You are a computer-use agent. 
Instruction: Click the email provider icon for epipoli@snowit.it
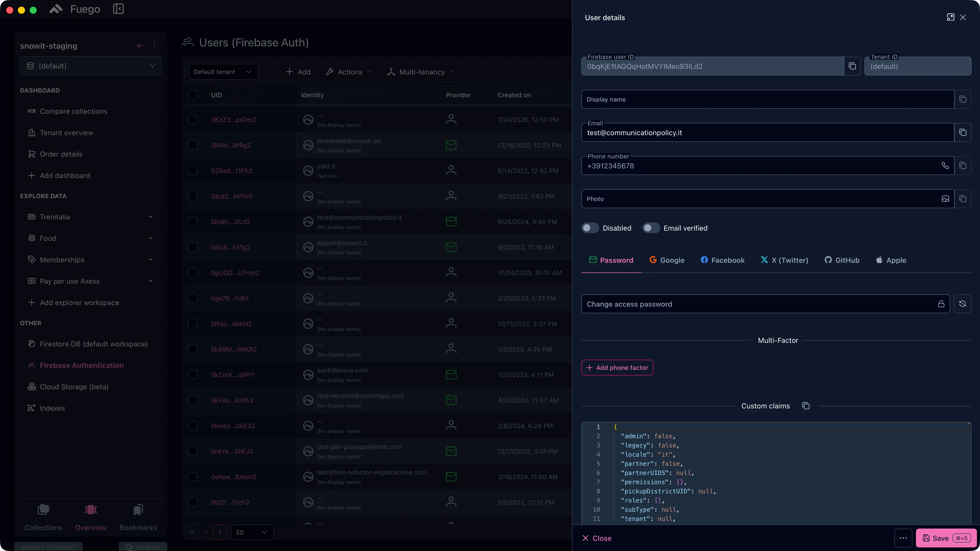click(451, 247)
